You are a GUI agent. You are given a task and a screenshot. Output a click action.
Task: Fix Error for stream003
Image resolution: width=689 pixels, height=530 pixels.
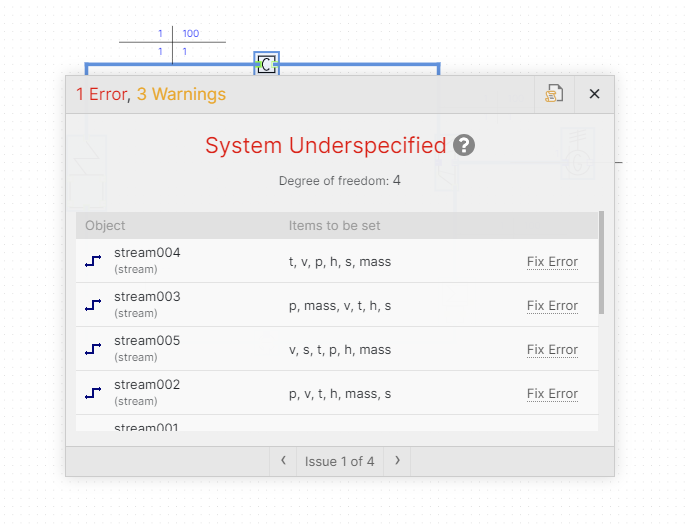coord(552,306)
